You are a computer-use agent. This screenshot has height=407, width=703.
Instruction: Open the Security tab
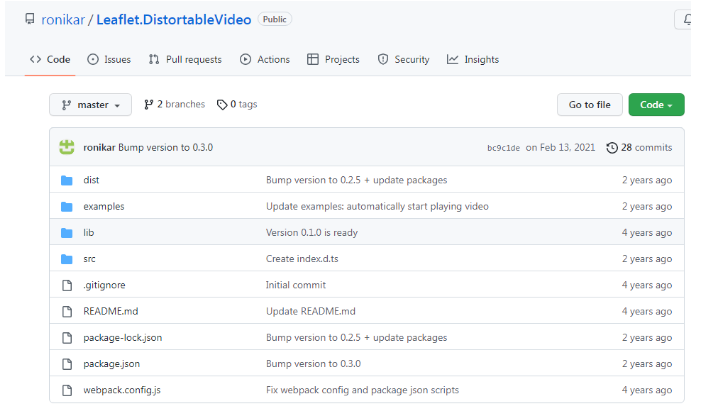(x=403, y=59)
